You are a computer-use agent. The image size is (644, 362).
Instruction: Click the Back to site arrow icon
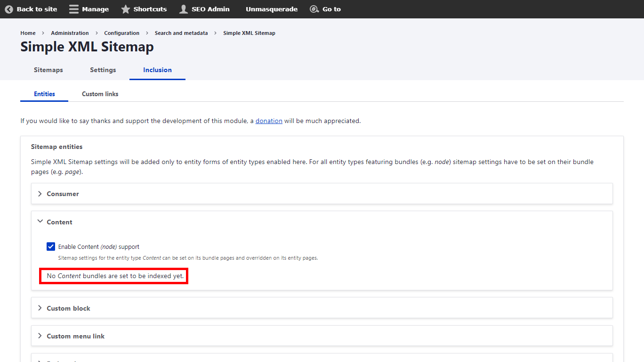9,9
